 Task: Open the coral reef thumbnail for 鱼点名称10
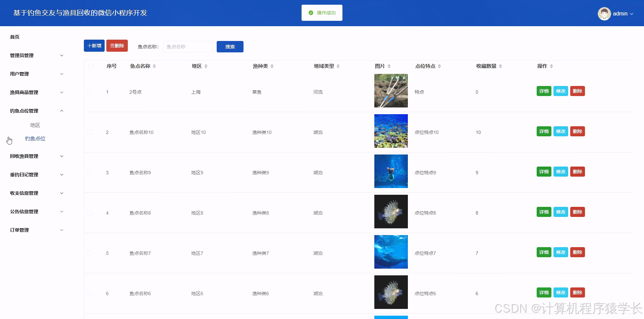391,131
